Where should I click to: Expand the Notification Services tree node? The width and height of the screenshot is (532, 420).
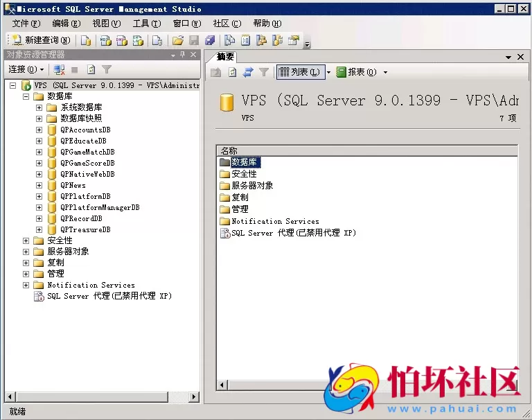click(26, 285)
